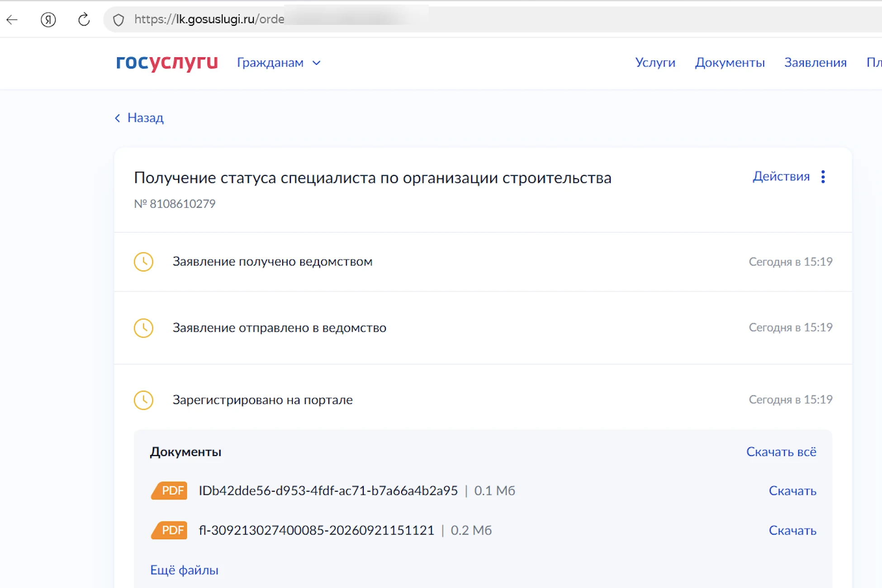Open the Услуги menu item
The image size is (882, 588).
tap(655, 62)
